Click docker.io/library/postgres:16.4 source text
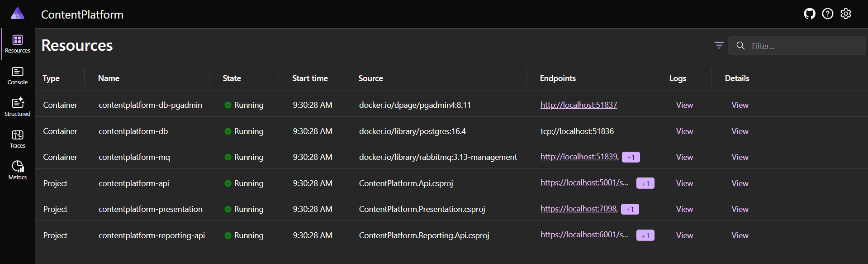Screen dimensions: 868x264 coord(412,131)
